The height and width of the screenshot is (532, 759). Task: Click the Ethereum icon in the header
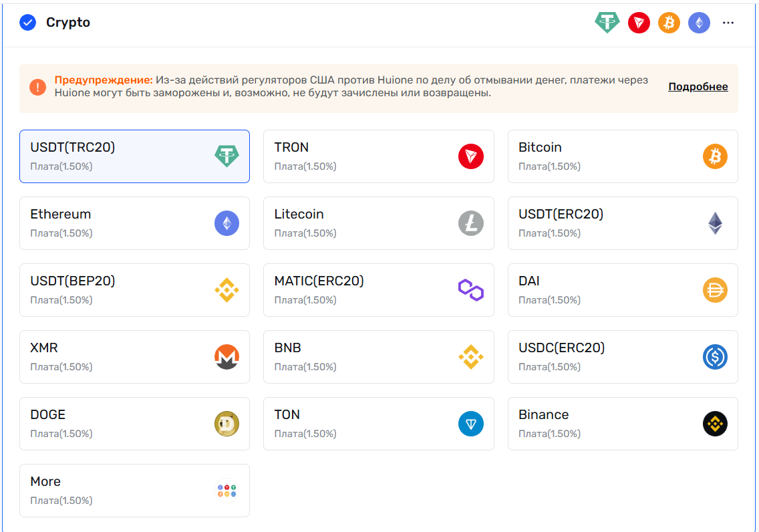pyautogui.click(x=699, y=23)
